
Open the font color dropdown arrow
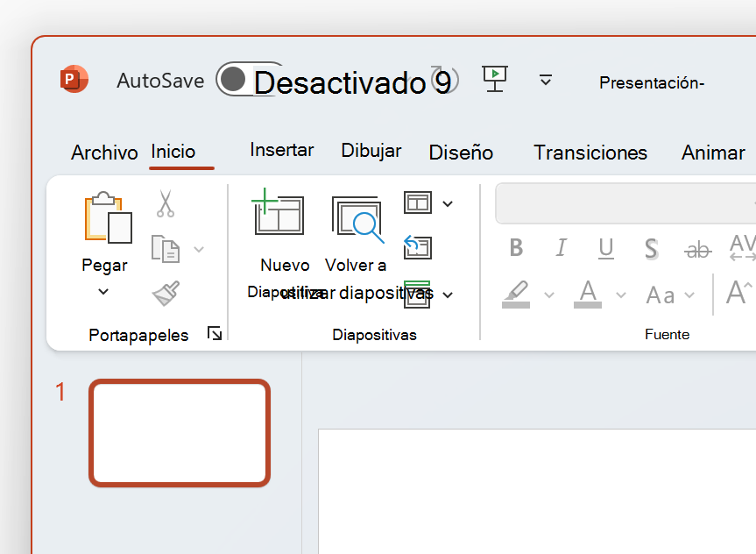pos(621,295)
